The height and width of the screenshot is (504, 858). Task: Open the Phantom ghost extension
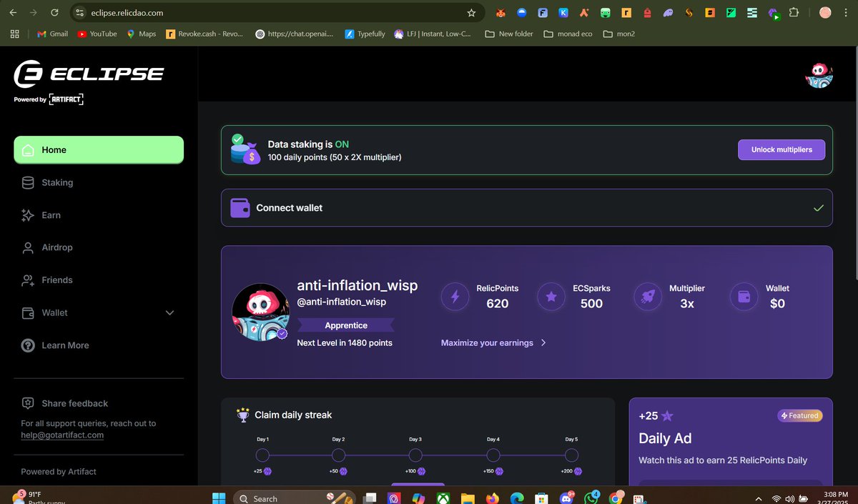point(669,13)
